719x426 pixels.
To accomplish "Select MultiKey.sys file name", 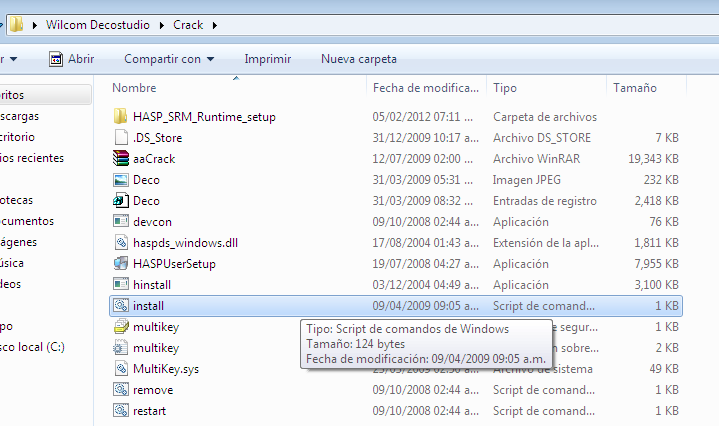I will (x=166, y=369).
